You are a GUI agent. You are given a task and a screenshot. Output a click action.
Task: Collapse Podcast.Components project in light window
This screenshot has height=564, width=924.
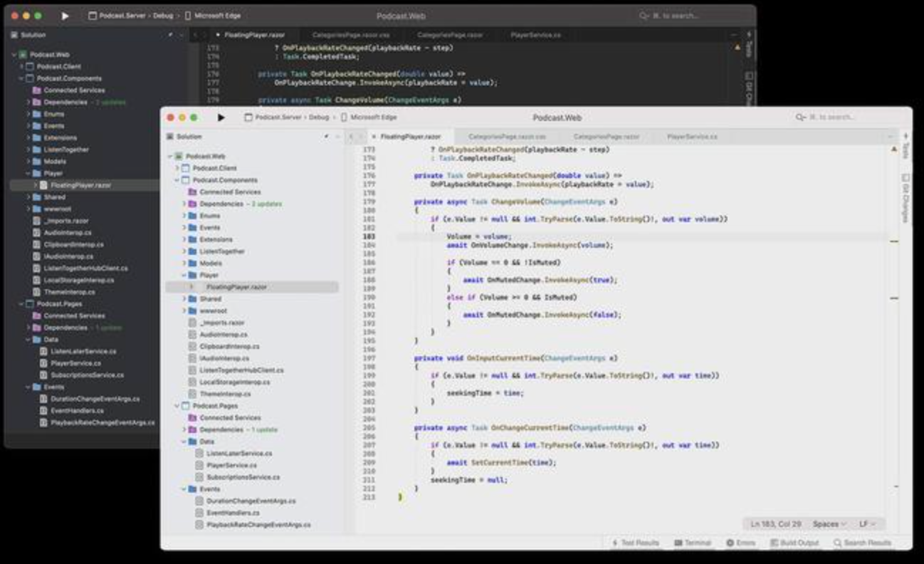(177, 180)
